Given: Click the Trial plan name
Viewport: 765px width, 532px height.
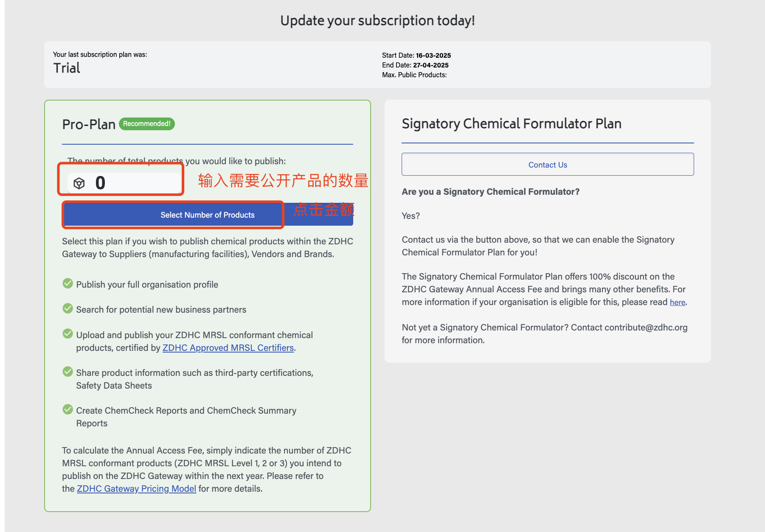Looking at the screenshot, I should [x=67, y=68].
